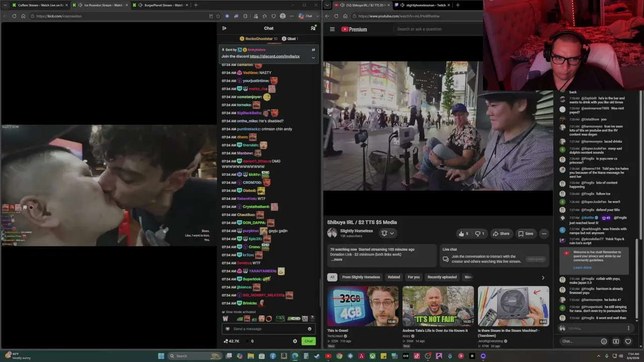644x362 pixels.
Task: Open Slightly Homeless channel avatar
Action: tap(332, 233)
